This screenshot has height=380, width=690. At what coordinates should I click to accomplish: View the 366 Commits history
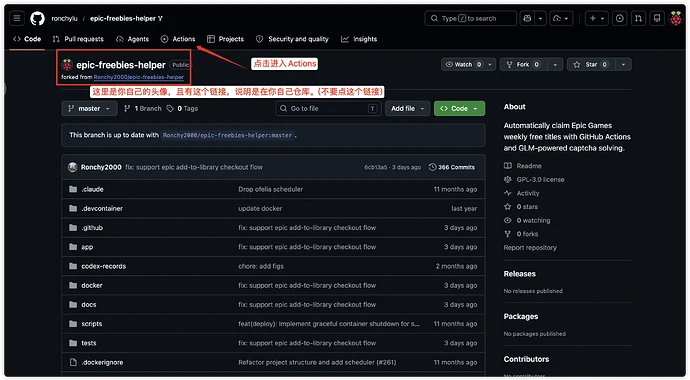452,167
